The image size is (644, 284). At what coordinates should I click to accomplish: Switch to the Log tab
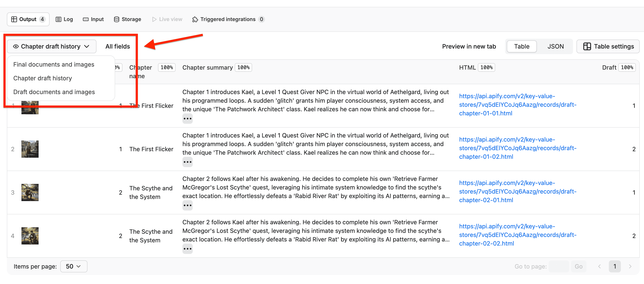pos(64,19)
